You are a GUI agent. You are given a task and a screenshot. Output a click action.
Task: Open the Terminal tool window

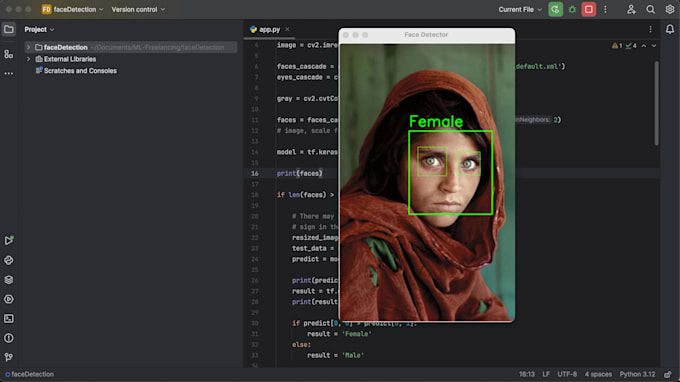[9, 319]
